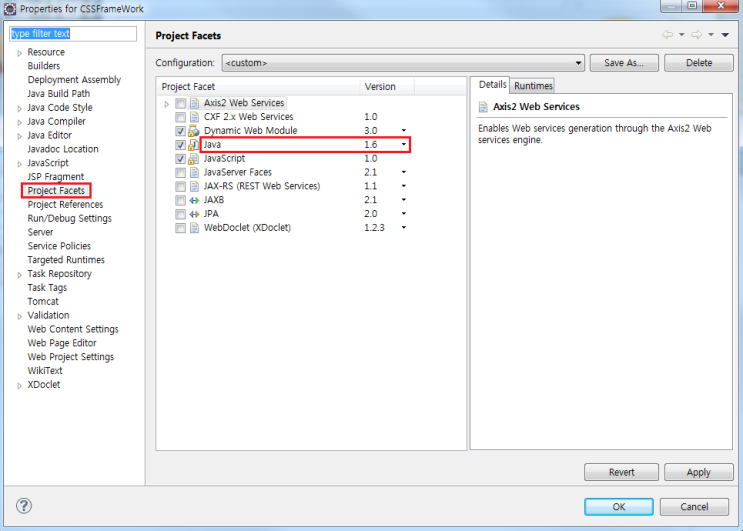Select Targeted Runtimes in sidebar

[x=66, y=260]
